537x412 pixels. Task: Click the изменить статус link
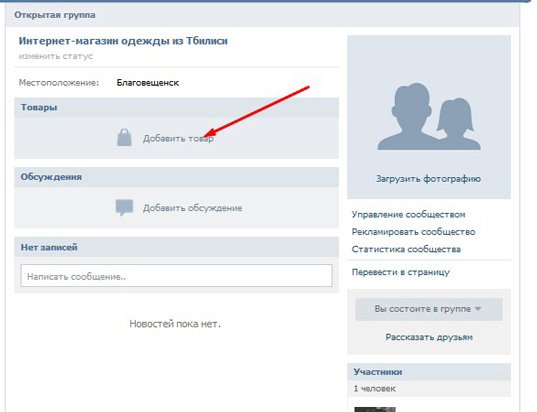[x=56, y=56]
